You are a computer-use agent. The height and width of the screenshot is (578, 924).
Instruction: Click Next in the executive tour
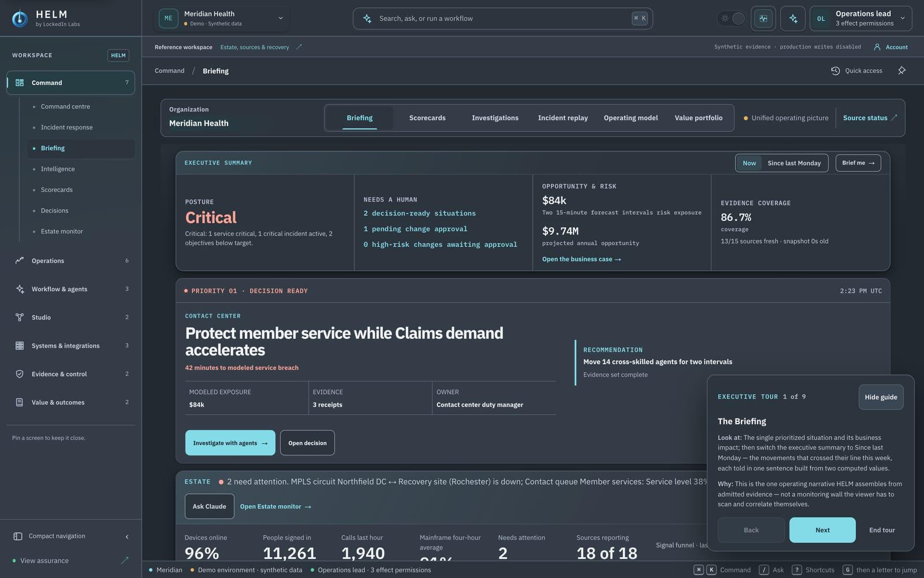822,530
